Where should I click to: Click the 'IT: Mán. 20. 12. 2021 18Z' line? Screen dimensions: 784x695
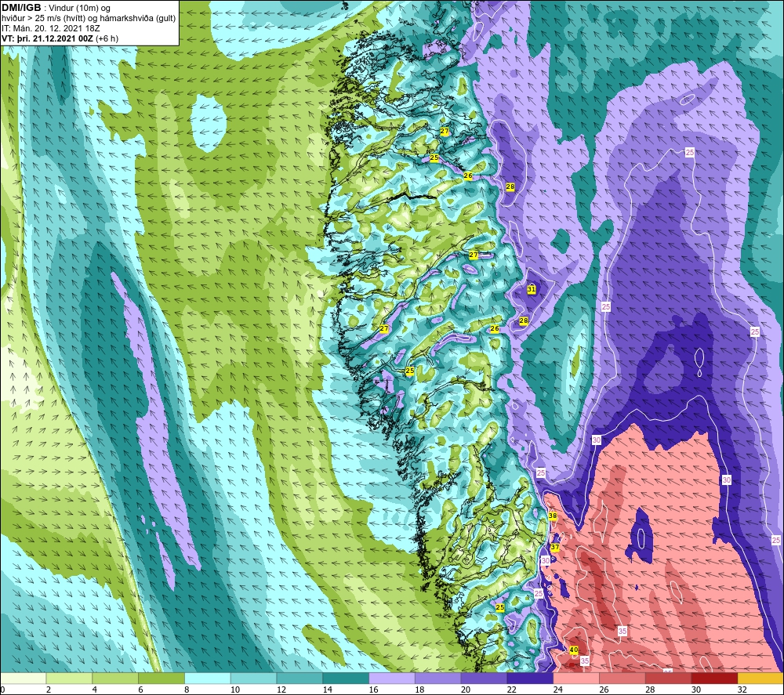click(50, 28)
